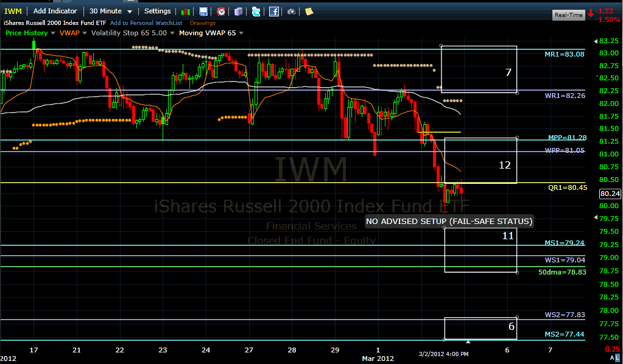
Task: Share chart via the Twitter icon
Action: [x=256, y=12]
